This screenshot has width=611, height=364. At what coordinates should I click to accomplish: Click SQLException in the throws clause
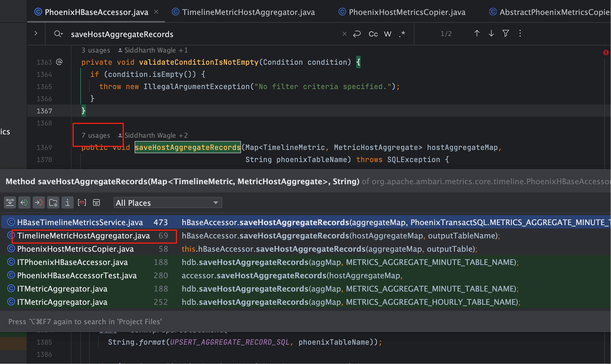click(x=414, y=160)
